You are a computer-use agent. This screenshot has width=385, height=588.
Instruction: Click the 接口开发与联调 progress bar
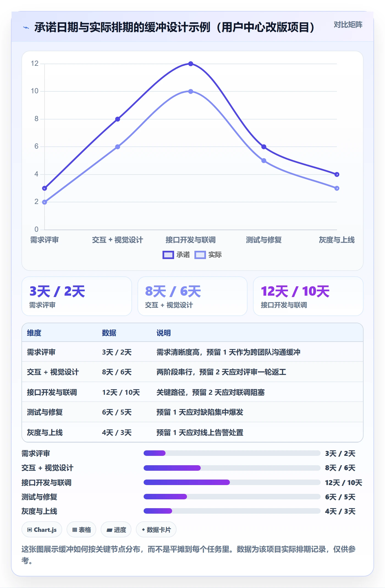click(x=232, y=482)
